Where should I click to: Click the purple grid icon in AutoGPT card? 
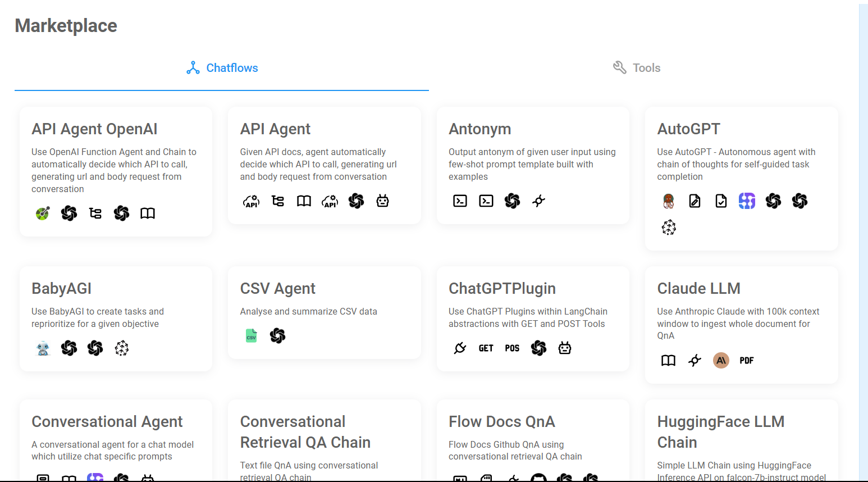pos(747,201)
